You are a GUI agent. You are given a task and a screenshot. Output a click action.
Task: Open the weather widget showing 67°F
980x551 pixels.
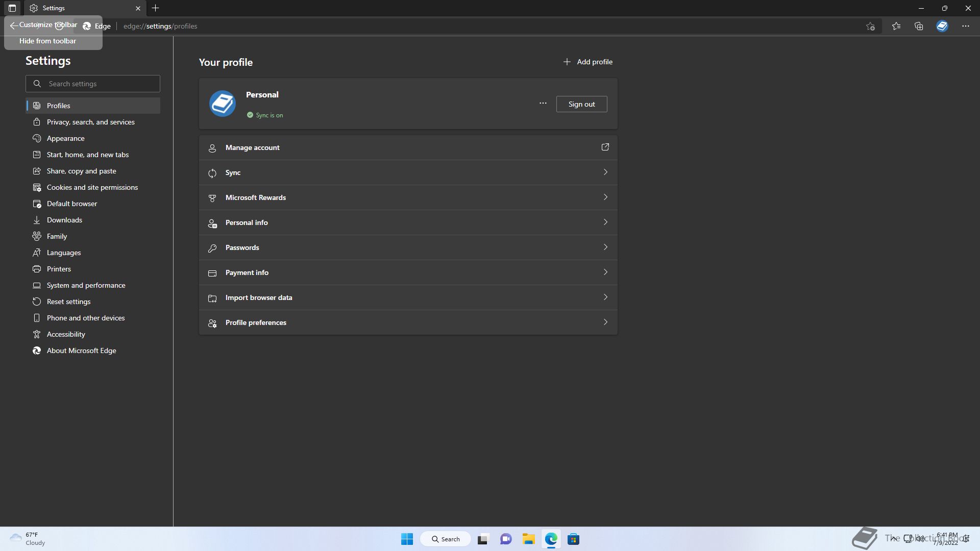coord(28,539)
